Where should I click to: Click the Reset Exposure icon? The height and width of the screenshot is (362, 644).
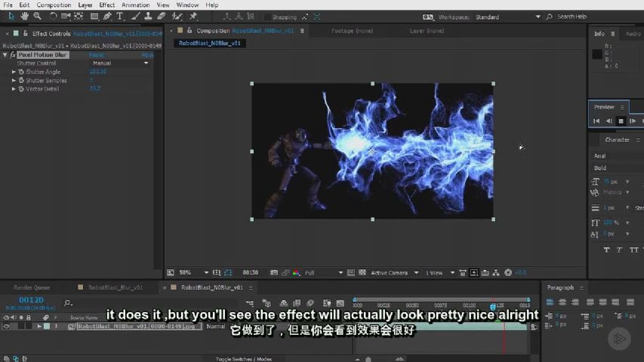click(x=508, y=272)
